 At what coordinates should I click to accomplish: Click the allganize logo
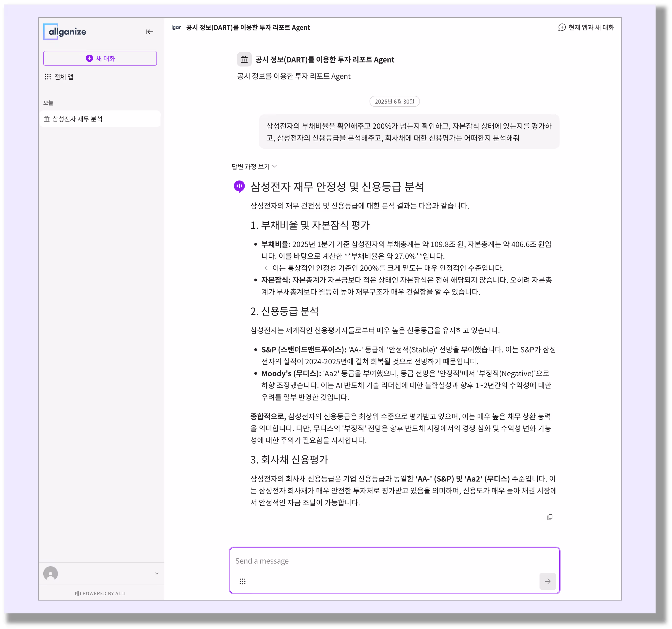(x=65, y=32)
